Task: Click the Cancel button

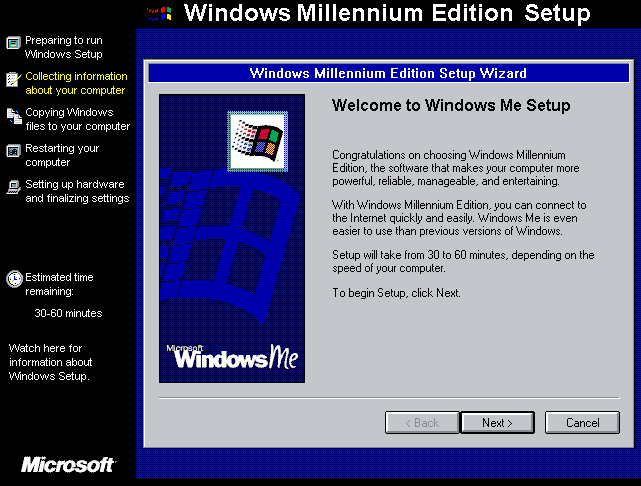Action: 582,422
